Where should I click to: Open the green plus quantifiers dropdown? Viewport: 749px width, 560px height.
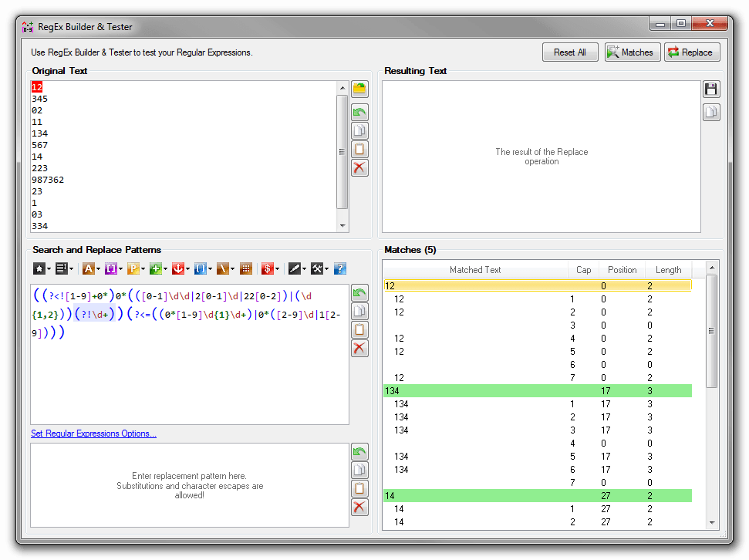tap(158, 268)
